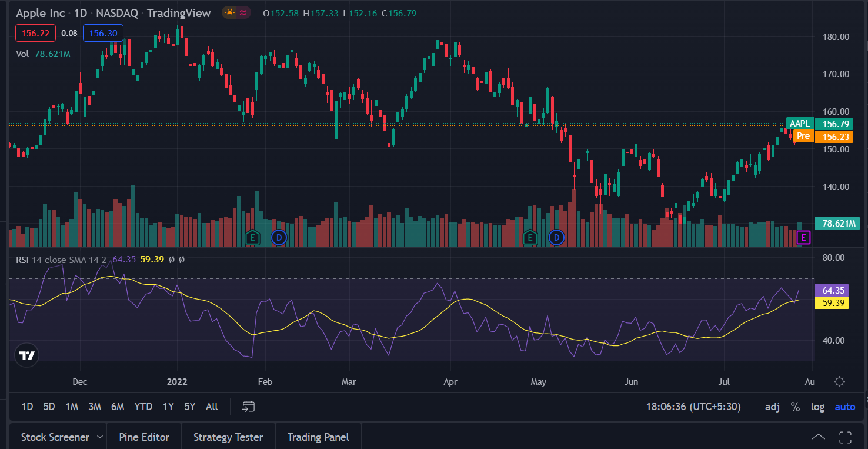Toggle auto scale mode

tap(845, 407)
